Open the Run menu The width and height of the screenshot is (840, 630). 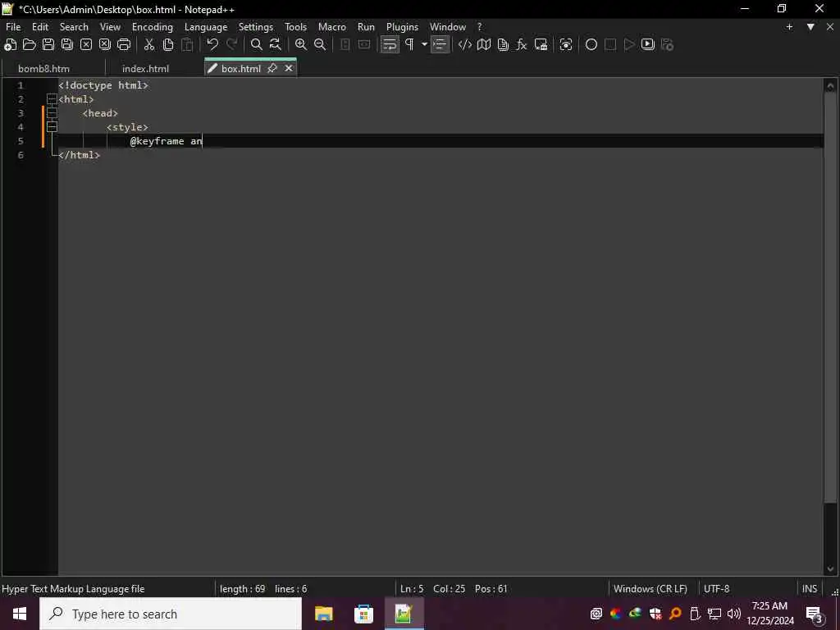(x=367, y=27)
